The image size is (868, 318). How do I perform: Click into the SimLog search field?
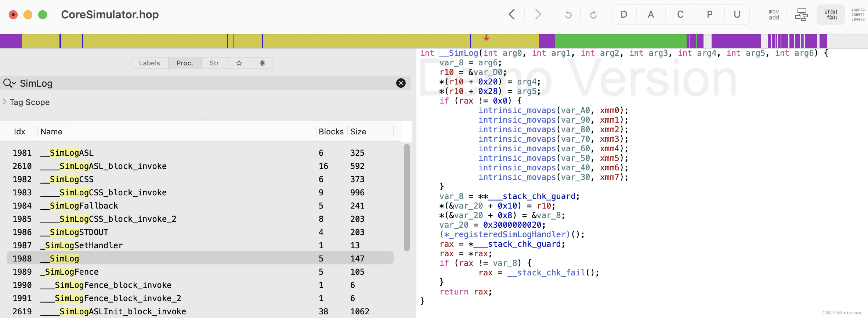click(206, 83)
